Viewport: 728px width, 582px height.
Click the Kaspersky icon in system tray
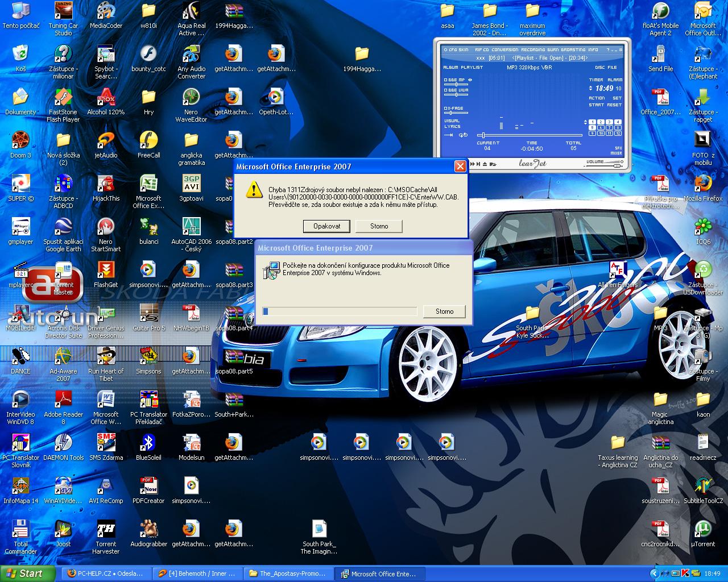pyautogui.click(x=685, y=573)
